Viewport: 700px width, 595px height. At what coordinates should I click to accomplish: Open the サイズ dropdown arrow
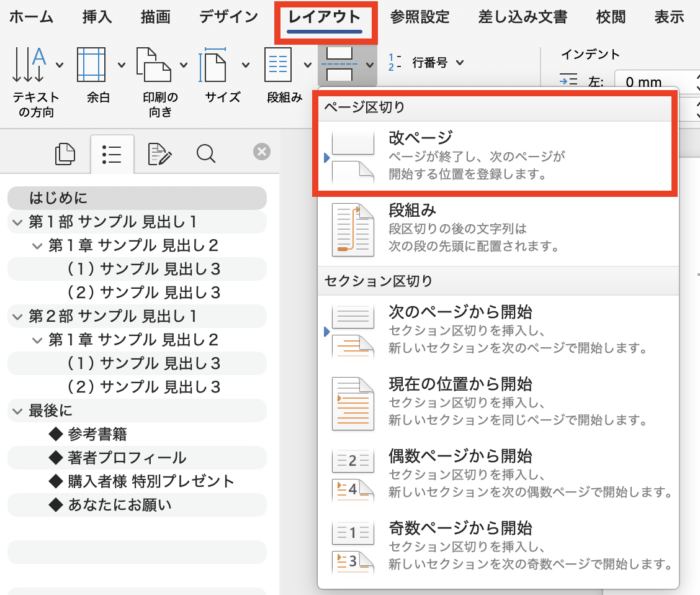[x=246, y=65]
